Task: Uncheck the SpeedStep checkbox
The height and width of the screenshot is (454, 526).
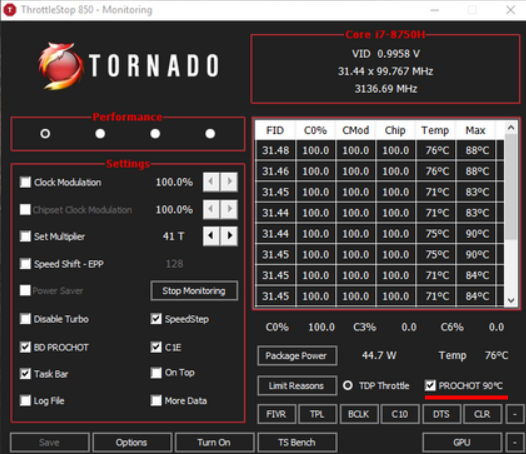Action: (x=156, y=319)
